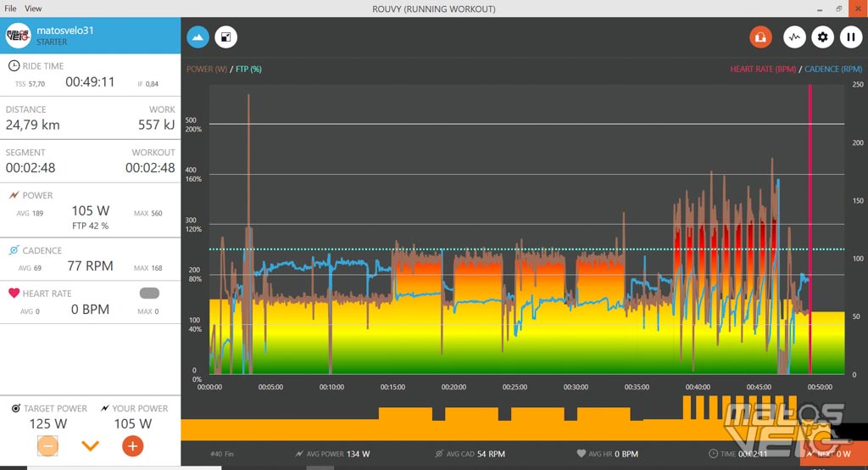
Task: Click the matosvelo31 username
Action: pyautogui.click(x=65, y=31)
